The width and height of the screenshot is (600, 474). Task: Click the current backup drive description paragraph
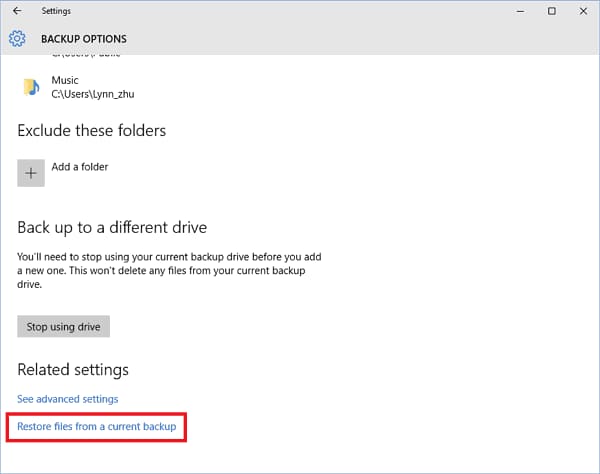[169, 270]
